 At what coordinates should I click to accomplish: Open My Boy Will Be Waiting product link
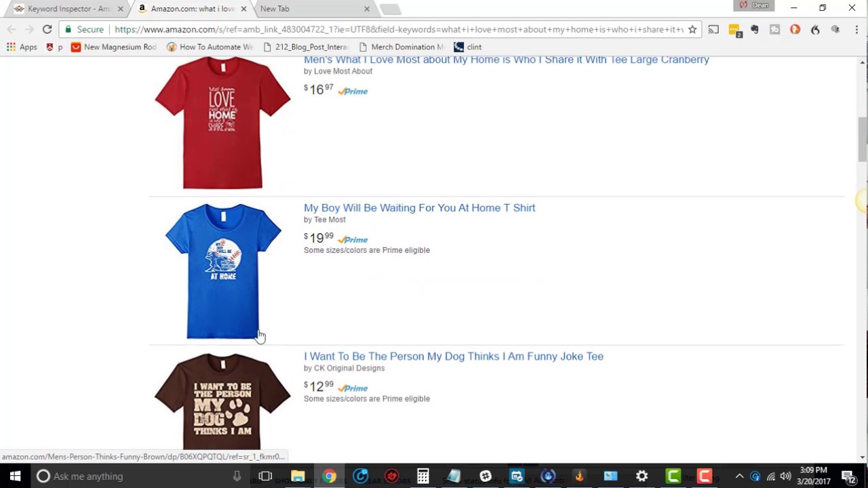pyautogui.click(x=419, y=208)
